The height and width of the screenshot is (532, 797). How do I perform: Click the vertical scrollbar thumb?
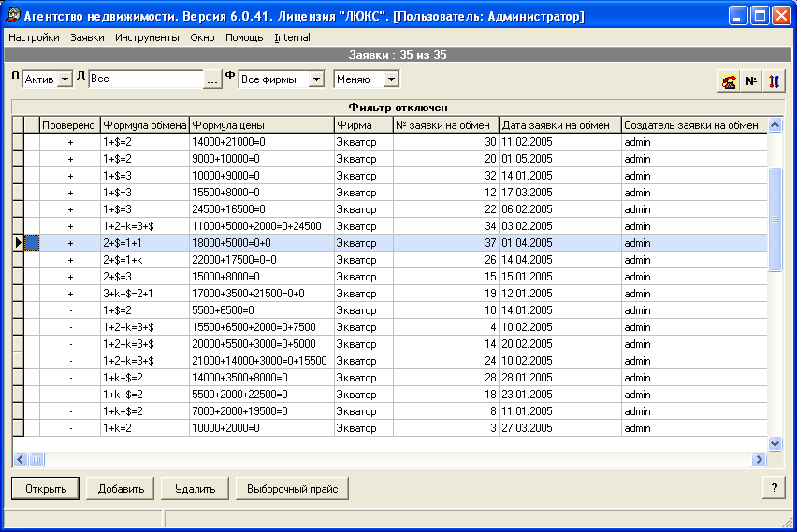(775, 220)
